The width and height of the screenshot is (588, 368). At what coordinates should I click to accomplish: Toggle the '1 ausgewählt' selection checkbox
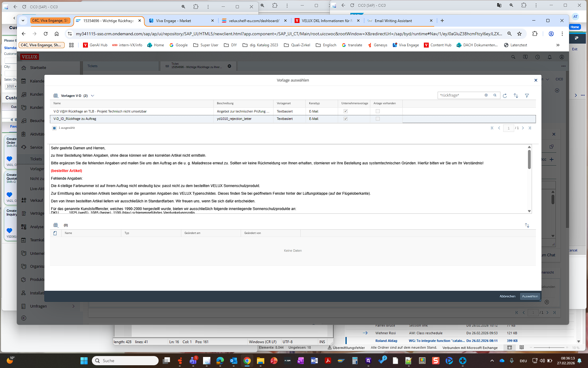(x=54, y=128)
